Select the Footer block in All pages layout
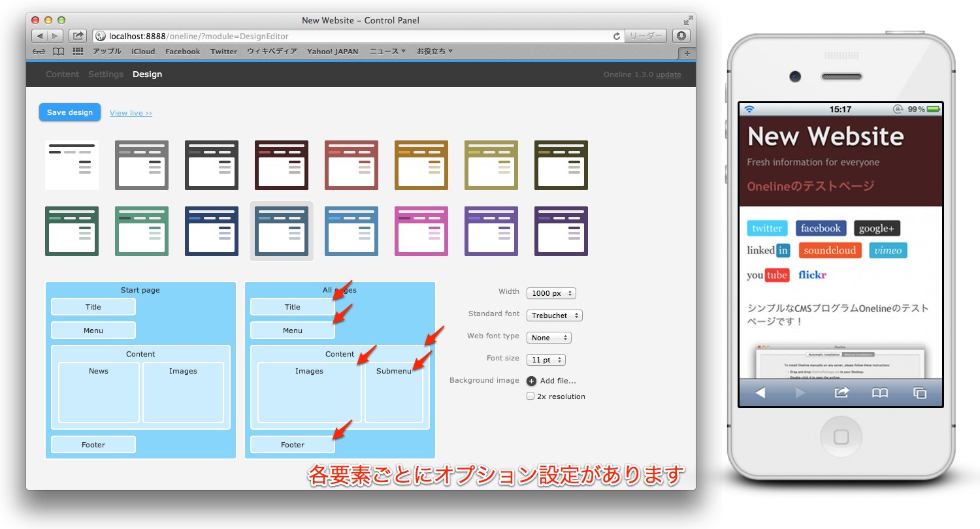 pyautogui.click(x=293, y=445)
